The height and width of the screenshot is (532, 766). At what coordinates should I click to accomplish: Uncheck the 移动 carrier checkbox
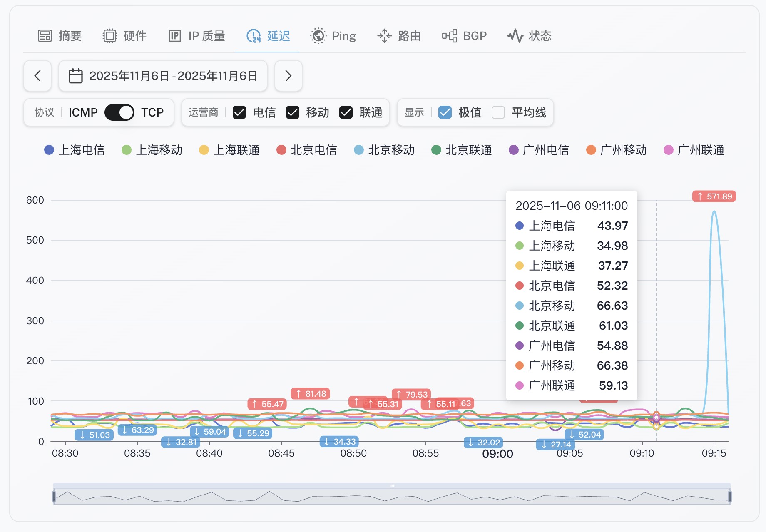pos(293,112)
